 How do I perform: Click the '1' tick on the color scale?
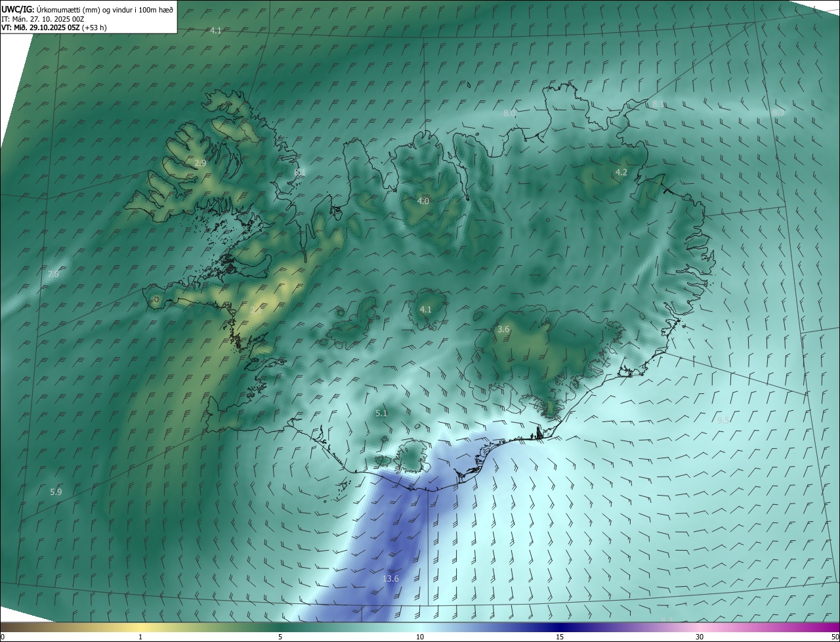pyautogui.click(x=140, y=637)
